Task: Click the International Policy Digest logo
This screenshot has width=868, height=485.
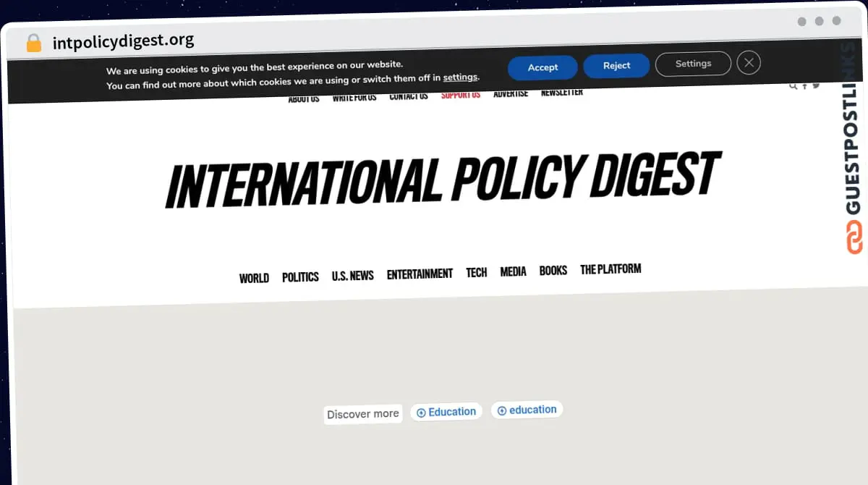Action: 443,178
